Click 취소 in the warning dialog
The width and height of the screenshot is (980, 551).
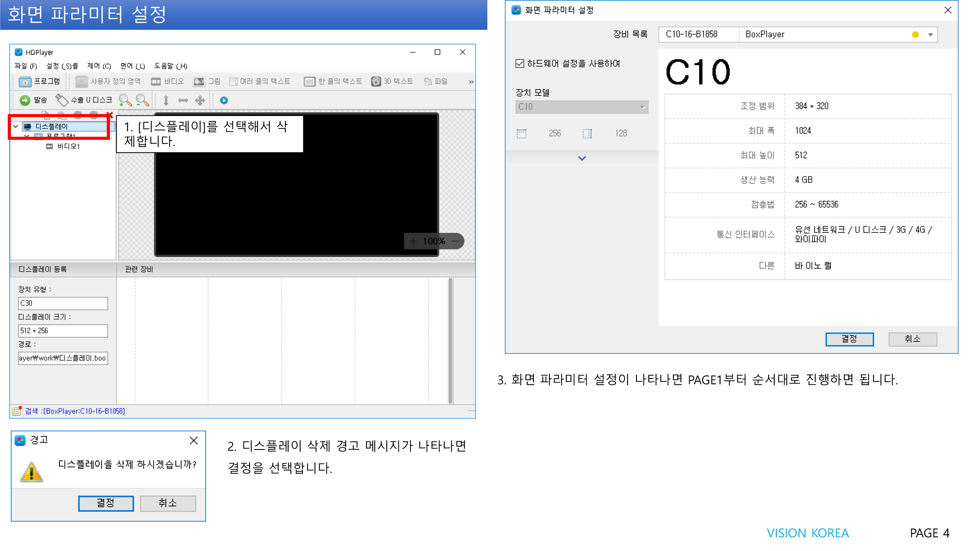168,503
